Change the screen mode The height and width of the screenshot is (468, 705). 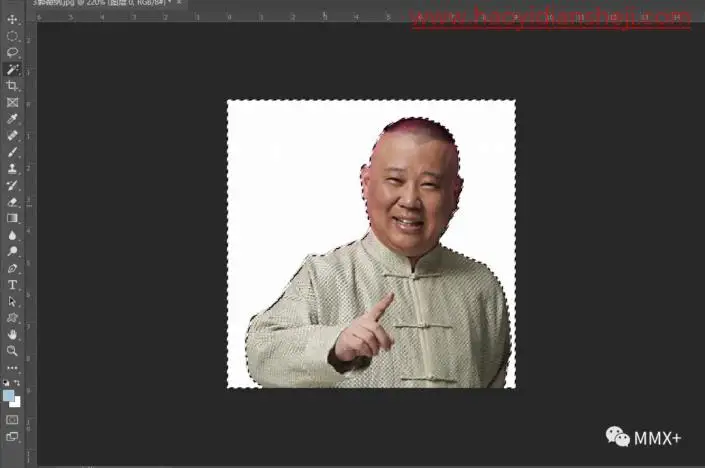pyautogui.click(x=12, y=437)
